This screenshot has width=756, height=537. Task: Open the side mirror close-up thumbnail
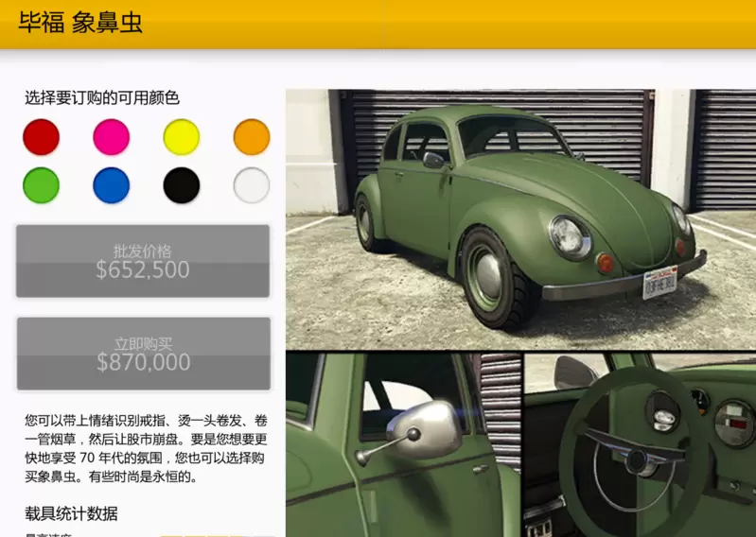(404, 445)
